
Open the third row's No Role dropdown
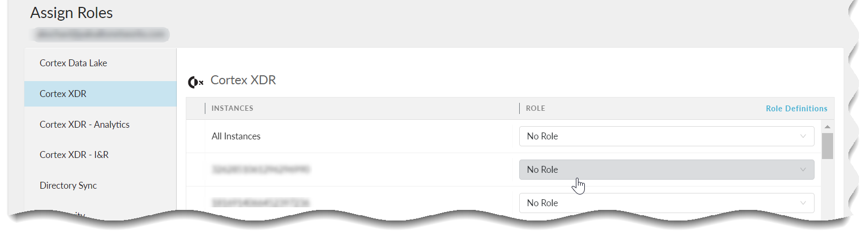click(666, 203)
